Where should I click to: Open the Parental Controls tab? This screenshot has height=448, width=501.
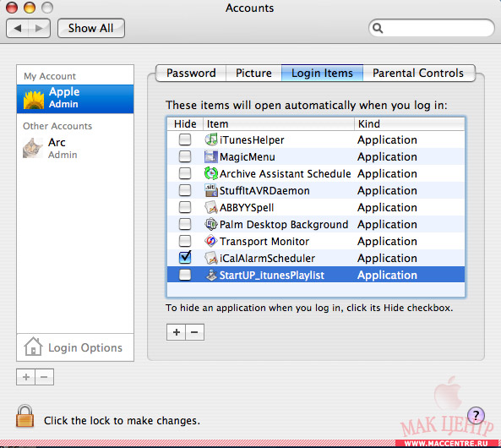tap(418, 73)
